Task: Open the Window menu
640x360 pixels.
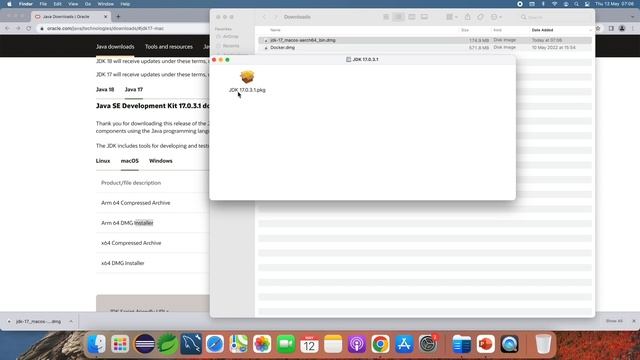Action: 106,4
